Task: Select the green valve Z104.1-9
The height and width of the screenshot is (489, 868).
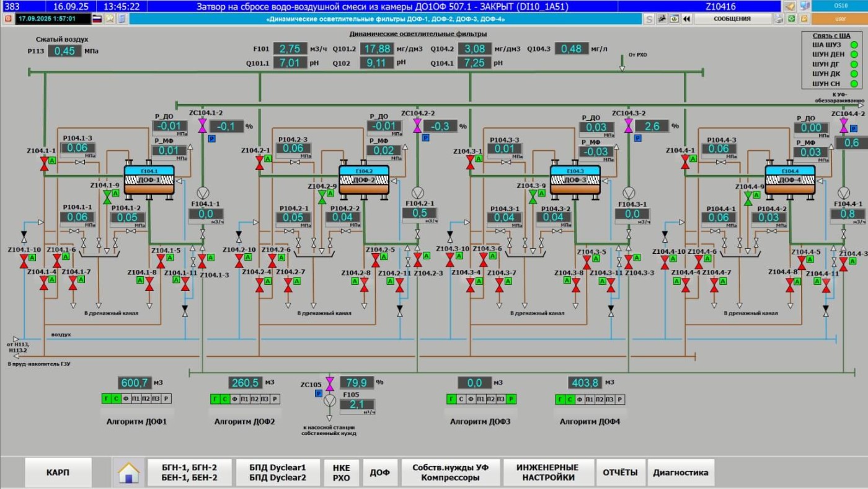Action: tap(107, 197)
